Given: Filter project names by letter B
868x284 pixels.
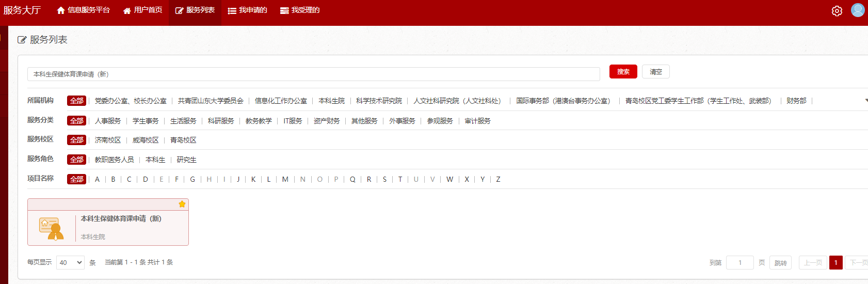Looking at the screenshot, I should click(x=113, y=180).
